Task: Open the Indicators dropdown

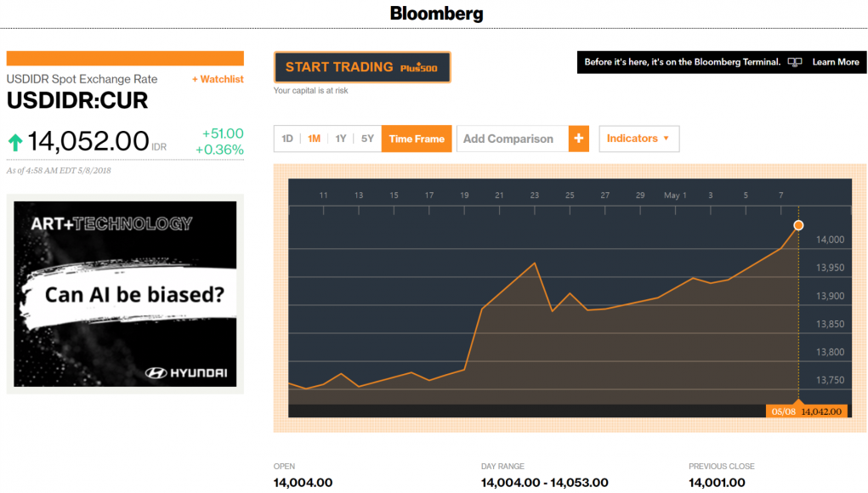Action: [638, 139]
